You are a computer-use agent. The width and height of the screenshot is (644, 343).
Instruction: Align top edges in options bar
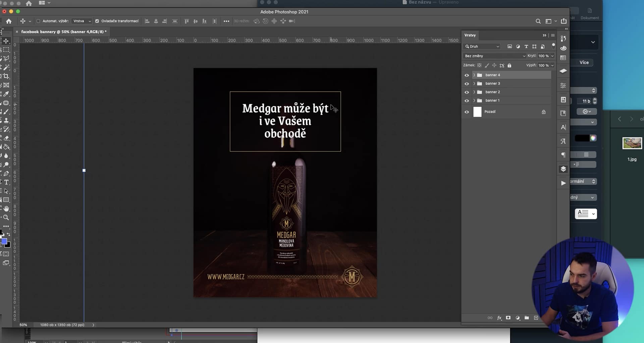pyautogui.click(x=186, y=21)
